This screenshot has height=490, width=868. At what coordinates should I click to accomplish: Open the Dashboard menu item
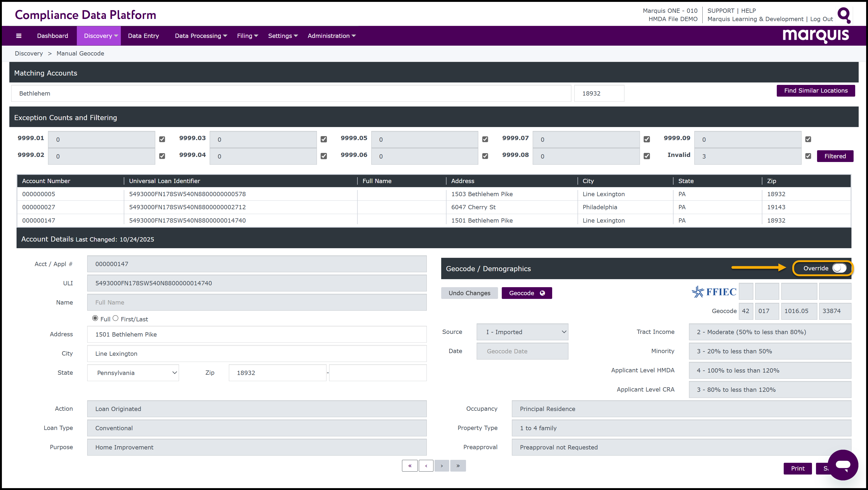click(53, 36)
